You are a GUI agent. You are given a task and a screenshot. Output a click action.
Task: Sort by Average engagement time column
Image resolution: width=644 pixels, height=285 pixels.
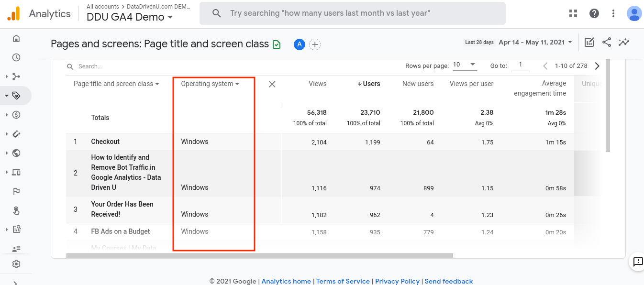540,88
